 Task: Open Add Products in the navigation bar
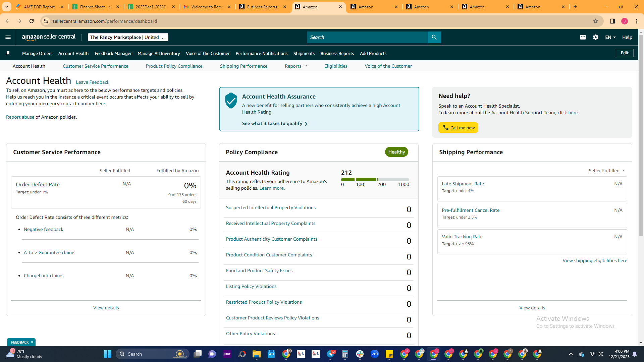[x=373, y=53]
